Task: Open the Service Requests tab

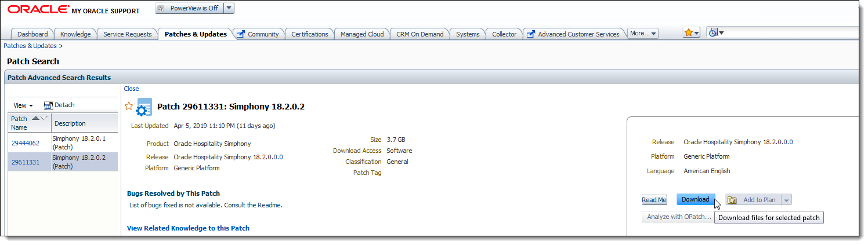Action: (x=127, y=34)
